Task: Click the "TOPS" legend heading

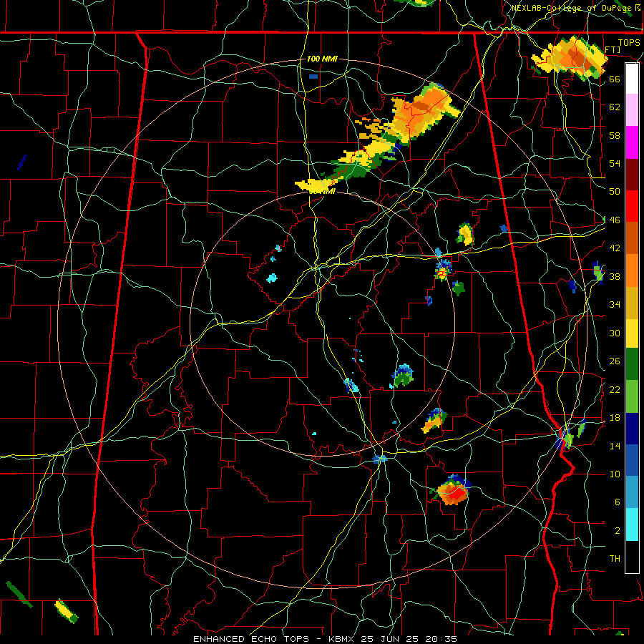Action: click(x=629, y=42)
